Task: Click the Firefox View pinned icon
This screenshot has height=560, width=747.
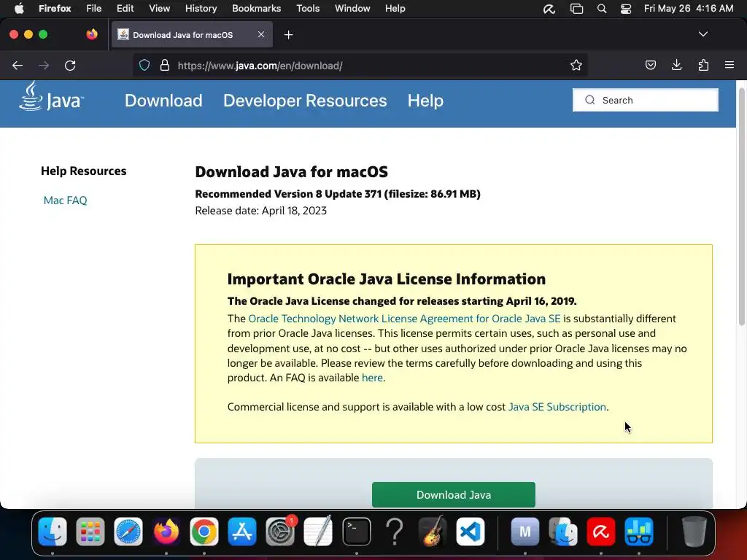Action: pos(92,34)
